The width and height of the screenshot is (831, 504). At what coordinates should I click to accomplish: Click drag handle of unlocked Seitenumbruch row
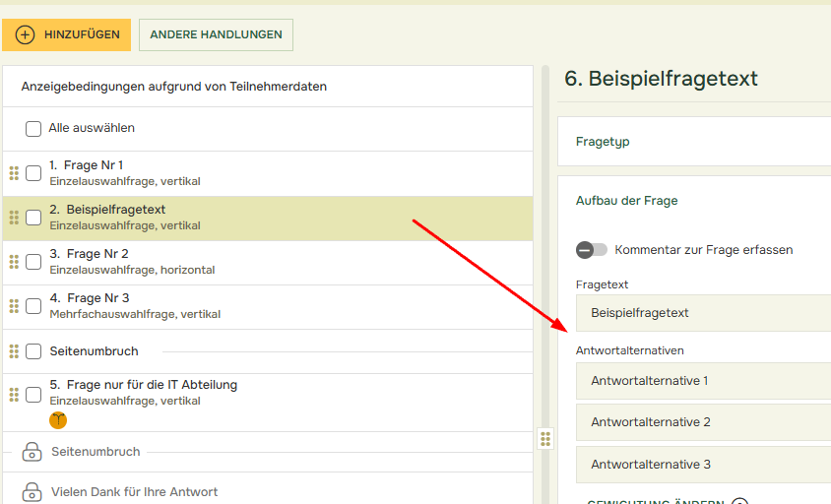[14, 351]
